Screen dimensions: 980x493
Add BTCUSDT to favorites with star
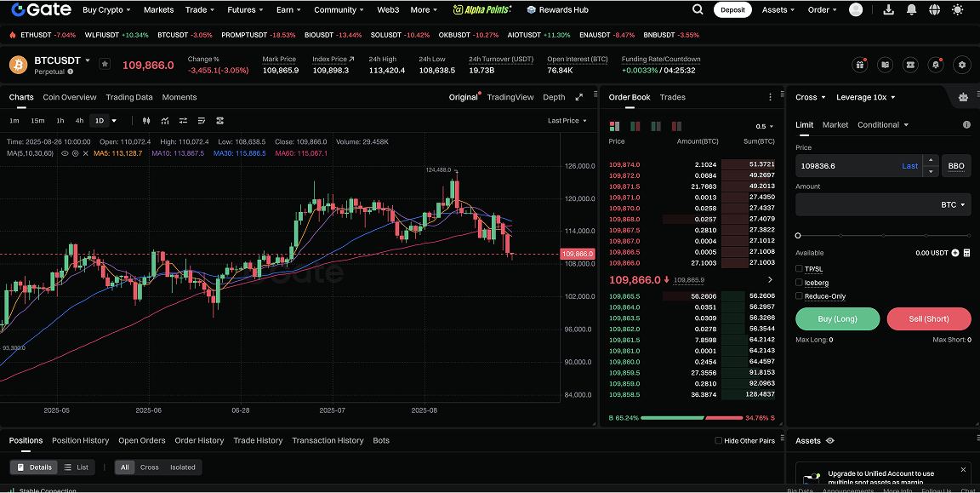[105, 64]
